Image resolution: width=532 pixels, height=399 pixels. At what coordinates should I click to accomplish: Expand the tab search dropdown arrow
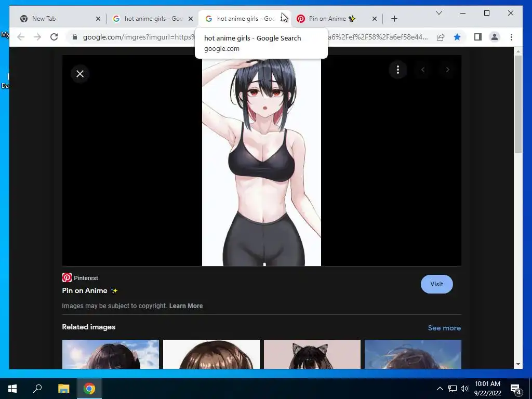pyautogui.click(x=438, y=13)
